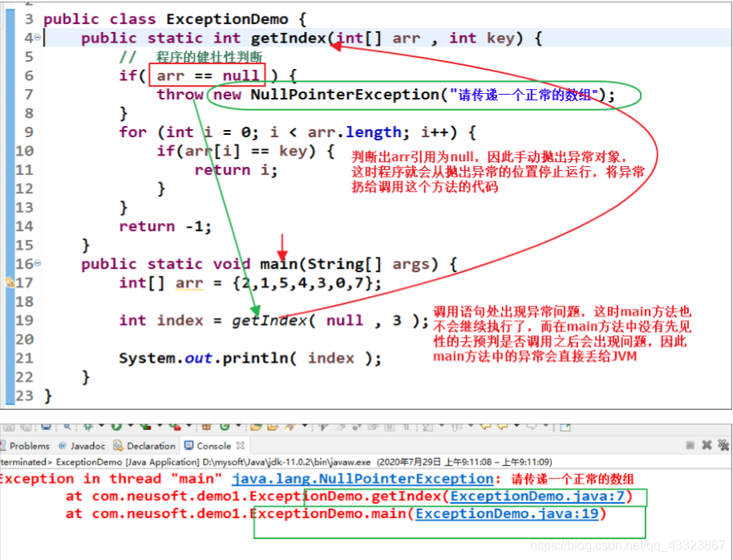This screenshot has height=560, width=733.
Task: Click the Problems tab icon
Action: pos(2,445)
